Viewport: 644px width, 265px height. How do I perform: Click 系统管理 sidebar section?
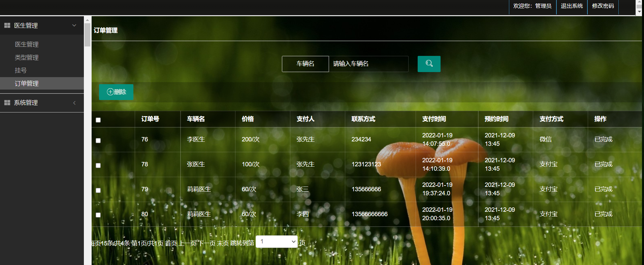pyautogui.click(x=42, y=103)
